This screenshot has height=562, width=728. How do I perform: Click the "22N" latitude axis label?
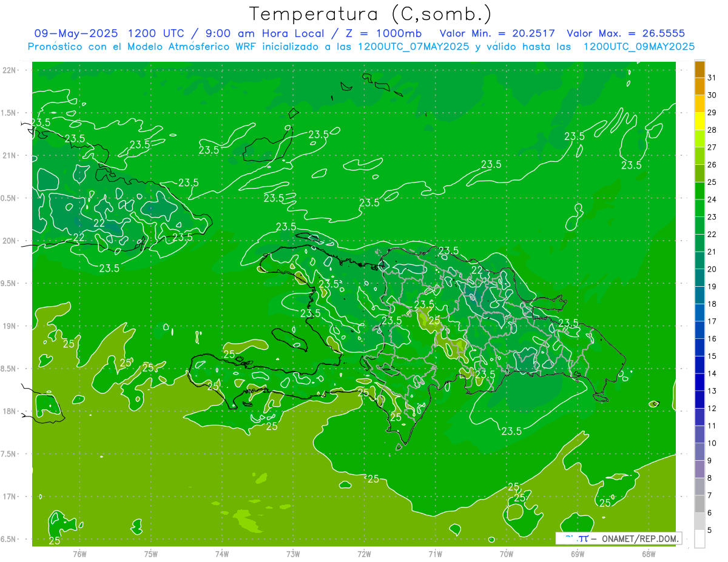coord(10,70)
